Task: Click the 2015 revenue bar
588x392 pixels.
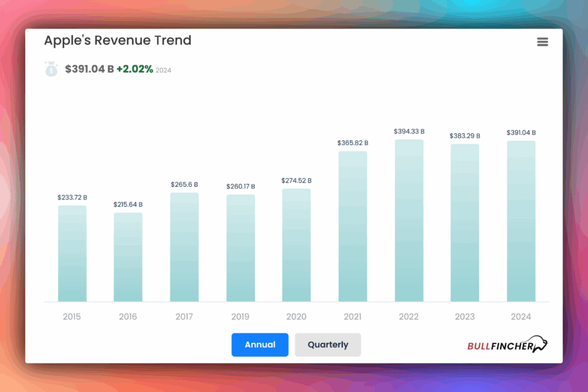Action: [72, 253]
